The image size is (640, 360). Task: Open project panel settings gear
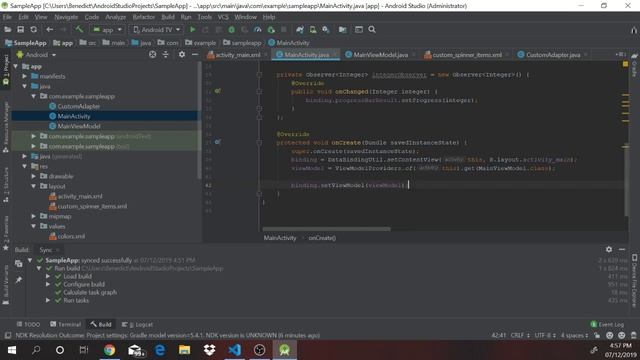click(x=182, y=54)
